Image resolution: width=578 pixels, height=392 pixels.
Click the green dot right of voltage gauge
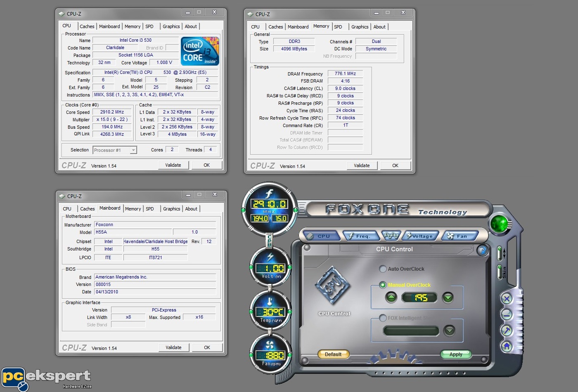click(289, 267)
